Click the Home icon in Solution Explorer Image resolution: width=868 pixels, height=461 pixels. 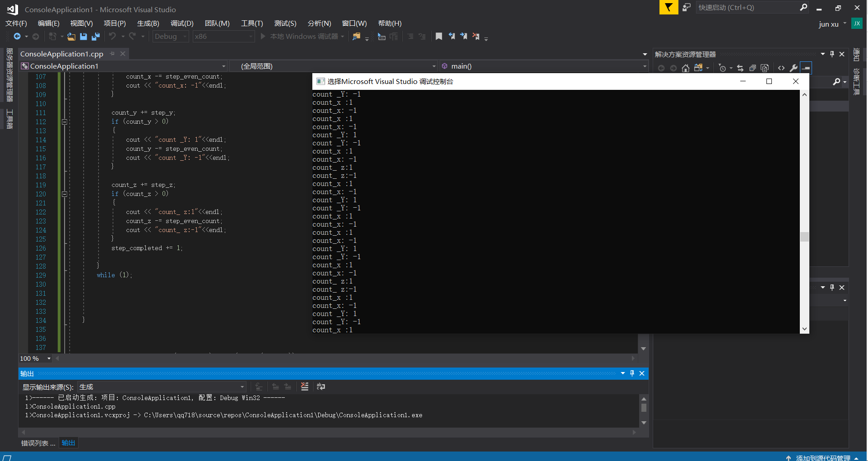click(x=686, y=68)
